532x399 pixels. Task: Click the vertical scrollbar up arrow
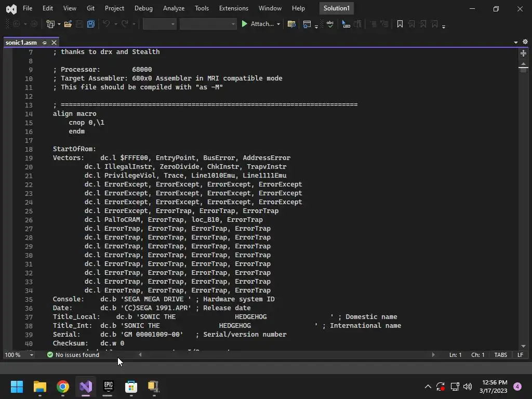[x=523, y=64]
